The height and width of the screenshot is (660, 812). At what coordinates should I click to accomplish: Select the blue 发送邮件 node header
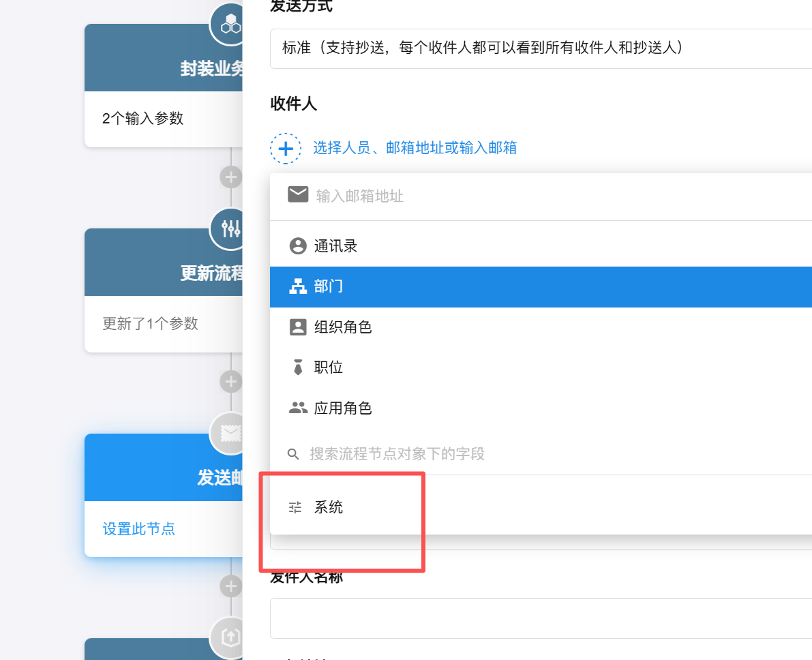pyautogui.click(x=163, y=467)
